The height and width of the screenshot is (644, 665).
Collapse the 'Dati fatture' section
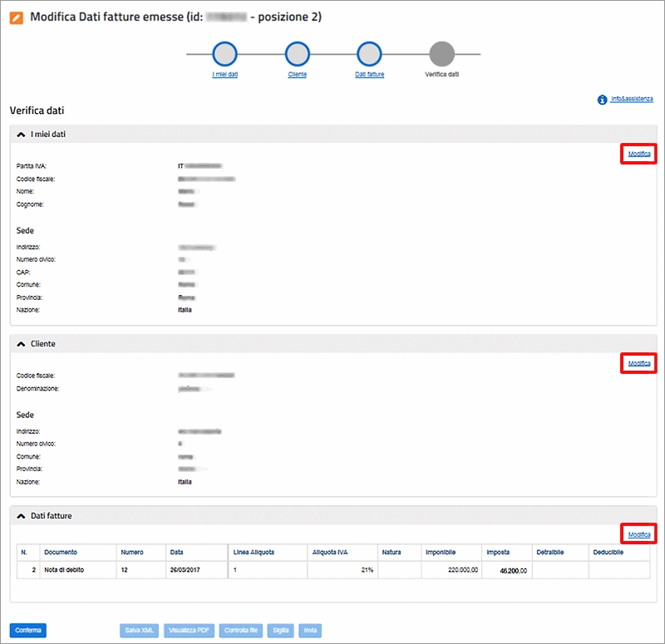click(x=22, y=516)
